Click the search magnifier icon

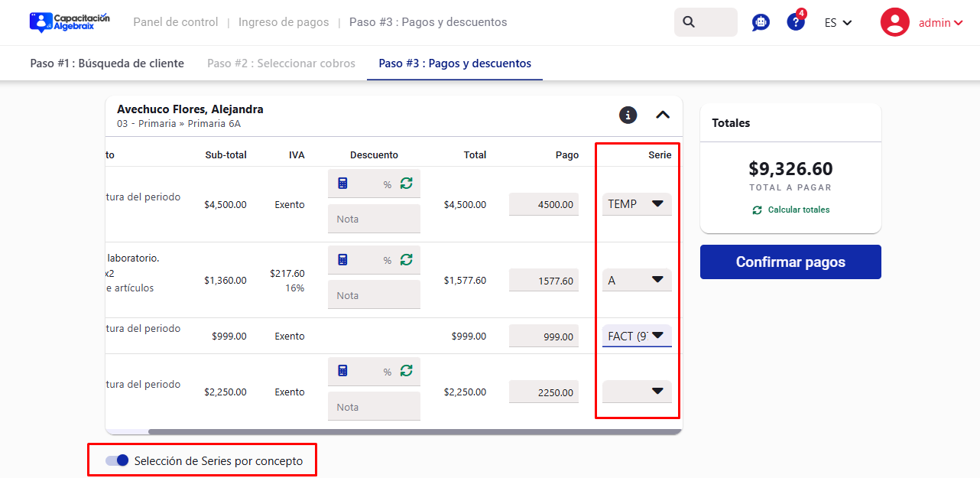(689, 22)
